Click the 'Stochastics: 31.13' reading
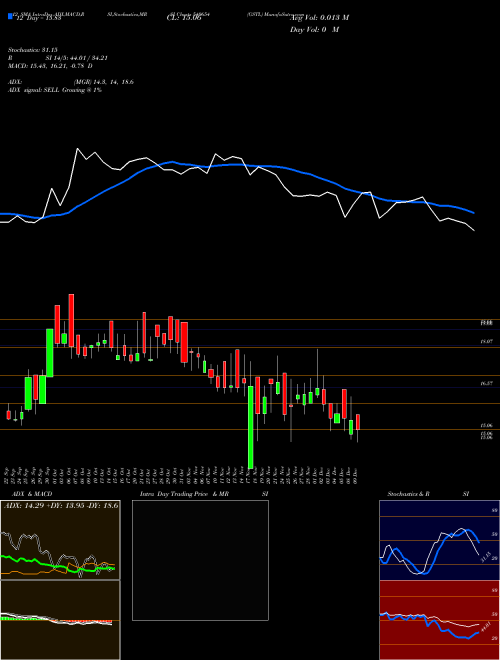This screenshot has width=500, height=660. point(32,50)
